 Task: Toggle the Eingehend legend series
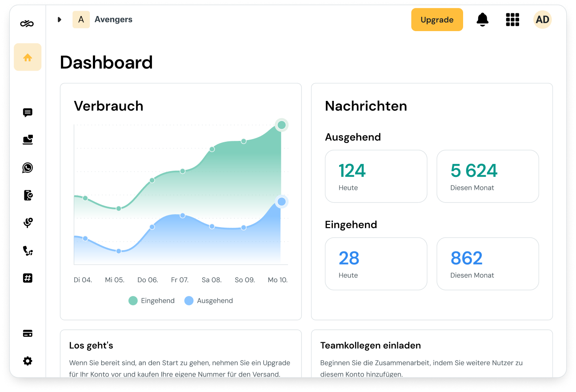coord(152,301)
